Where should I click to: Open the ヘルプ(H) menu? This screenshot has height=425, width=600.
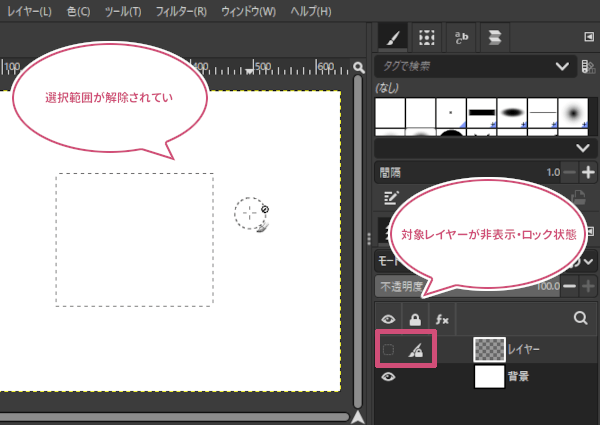[311, 11]
